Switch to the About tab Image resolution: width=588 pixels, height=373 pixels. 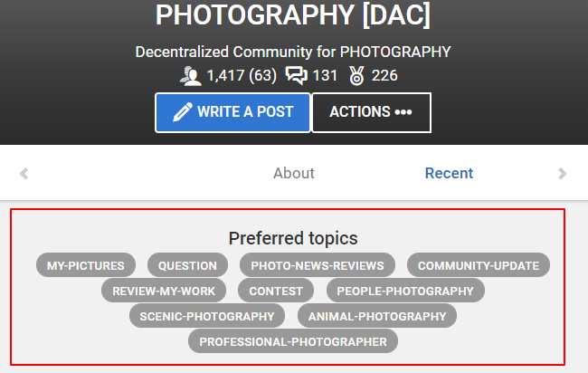[x=294, y=173]
